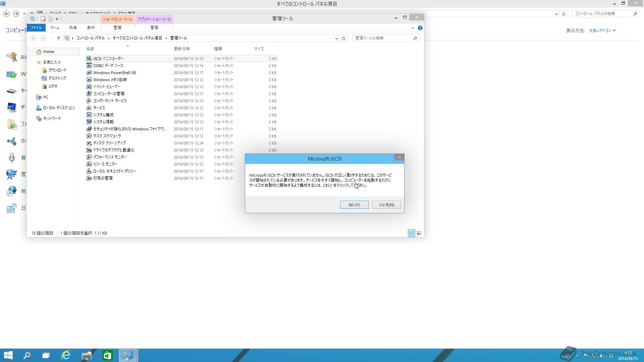
Task: Select the Windows PowerShell ISE icon
Action: click(x=89, y=72)
